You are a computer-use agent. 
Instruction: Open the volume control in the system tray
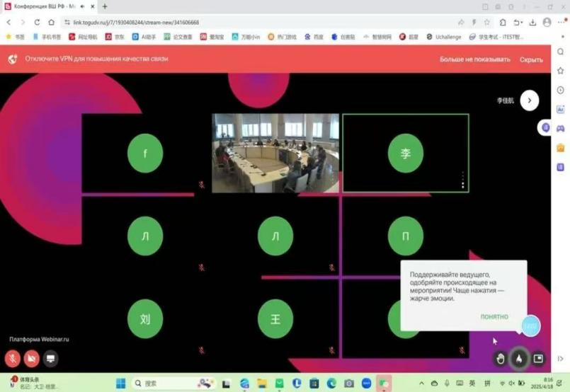tap(511, 384)
